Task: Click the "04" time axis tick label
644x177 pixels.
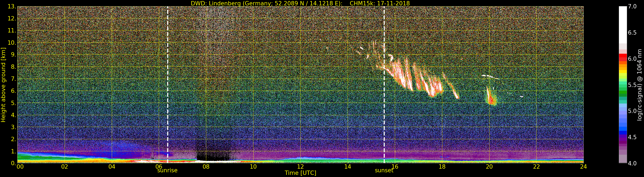Action: [112, 166]
